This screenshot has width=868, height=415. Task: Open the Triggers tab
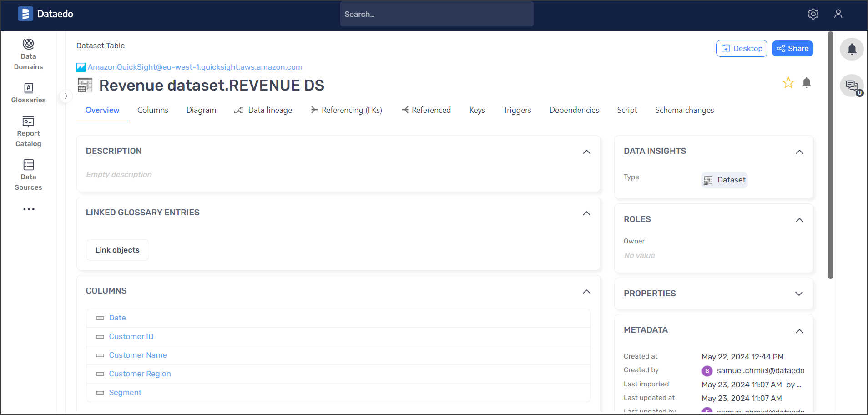click(517, 110)
